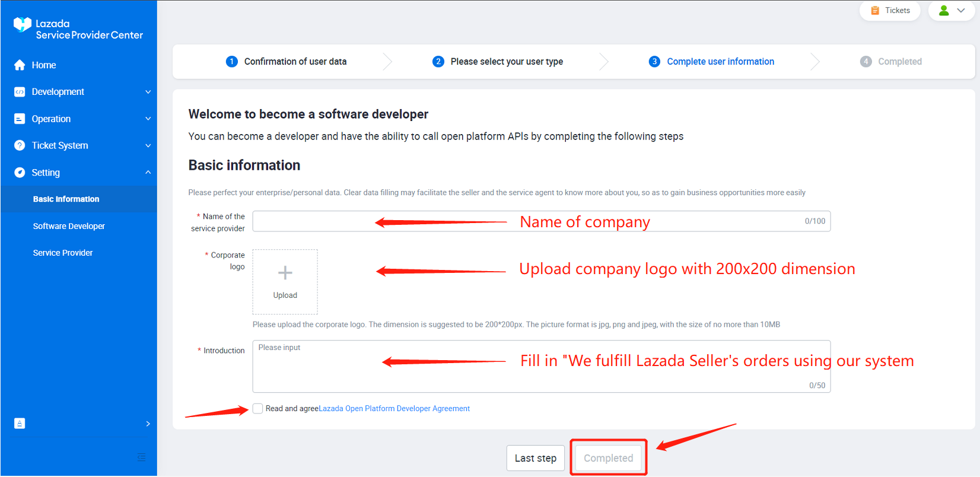Click the Complete user information step
This screenshot has width=980, height=477.
(x=721, y=62)
